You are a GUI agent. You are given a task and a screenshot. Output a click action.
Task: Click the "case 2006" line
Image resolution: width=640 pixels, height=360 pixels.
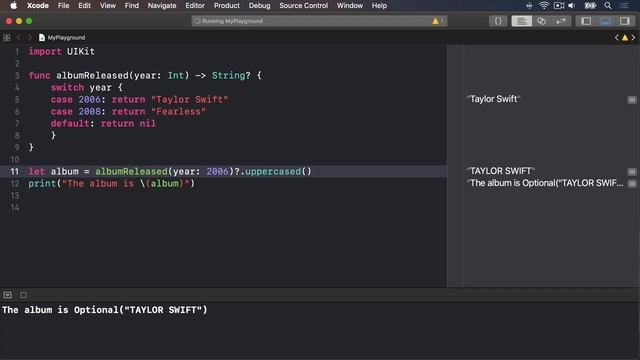(x=139, y=100)
